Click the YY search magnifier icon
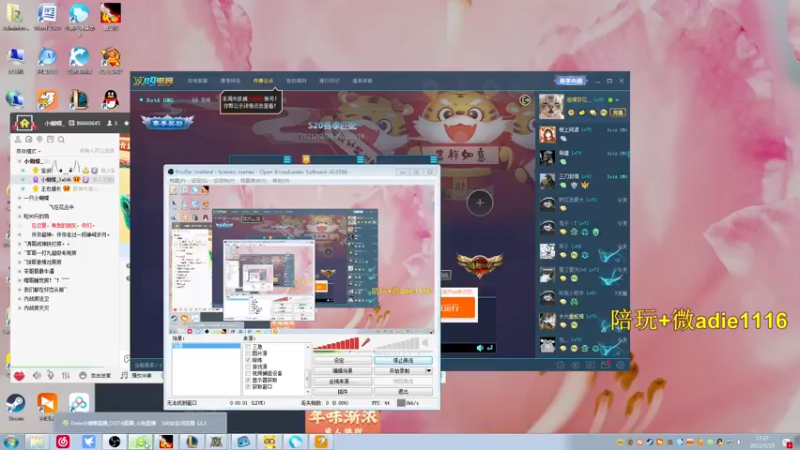Viewport: 800px width, 450px height. pyautogui.click(x=61, y=139)
